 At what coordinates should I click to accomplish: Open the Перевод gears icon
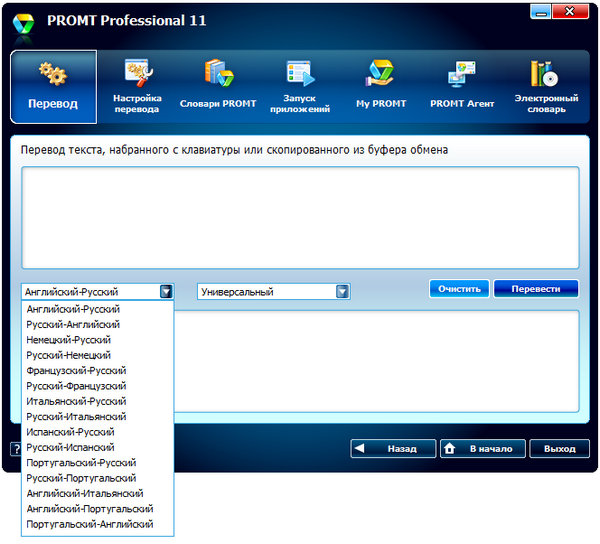52,76
